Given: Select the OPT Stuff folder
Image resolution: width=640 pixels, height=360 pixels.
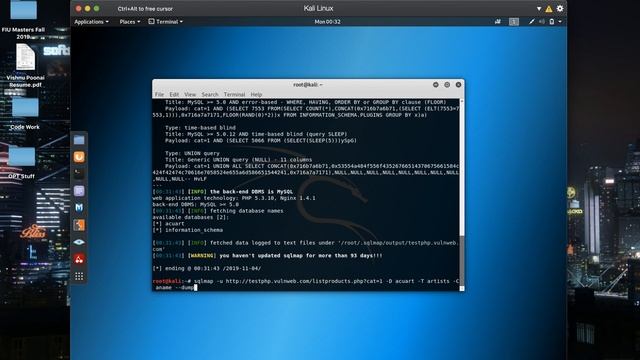Looking at the screenshot, I should tap(22, 162).
